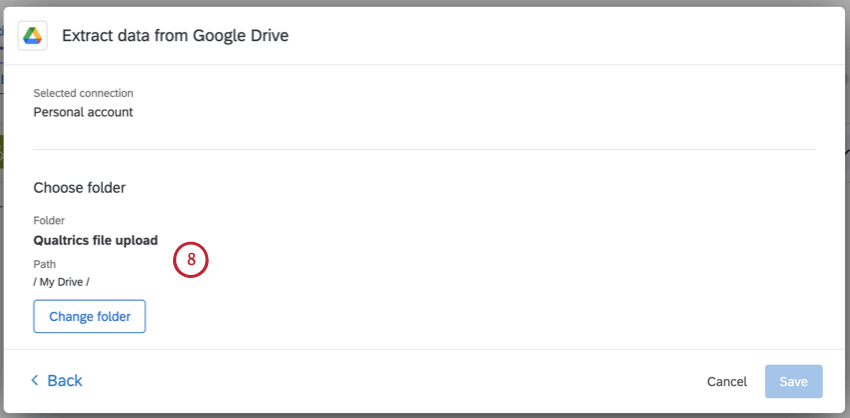Viewport: 850px width, 418px height.
Task: Click the red circled number 8 marker
Action: (x=190, y=260)
